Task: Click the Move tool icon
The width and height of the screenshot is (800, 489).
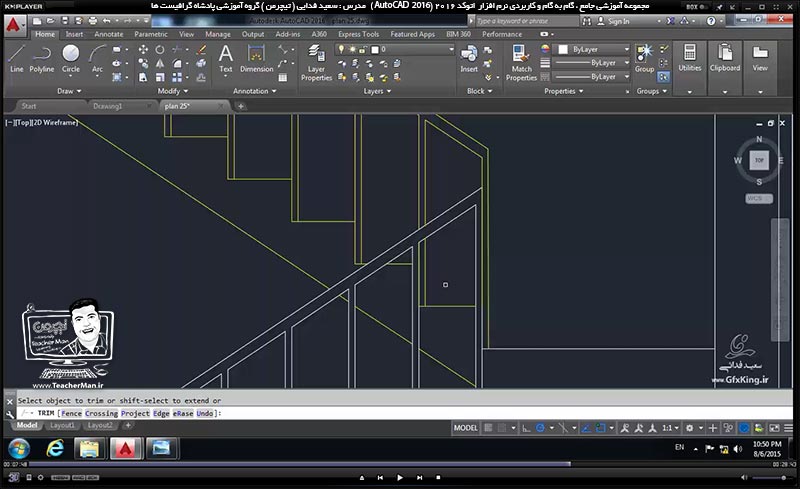Action: point(143,50)
